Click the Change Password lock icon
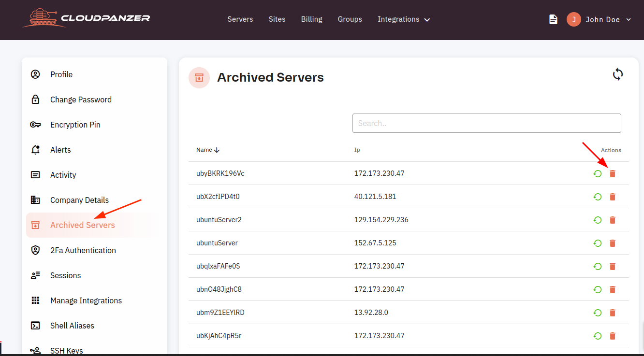The height and width of the screenshot is (356, 644). coord(35,100)
